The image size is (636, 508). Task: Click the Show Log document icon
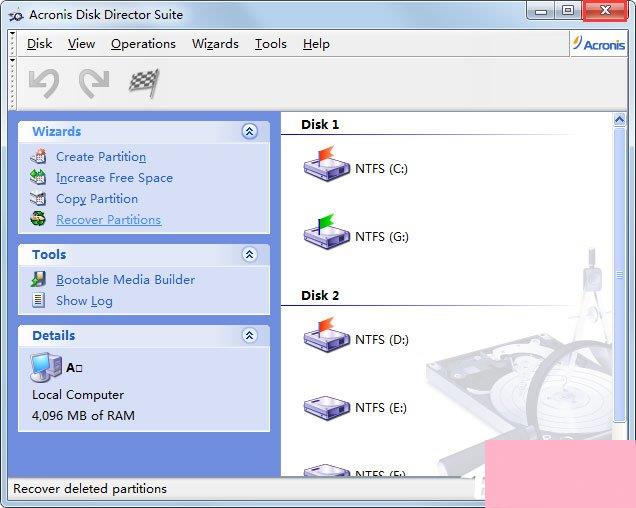point(38,300)
